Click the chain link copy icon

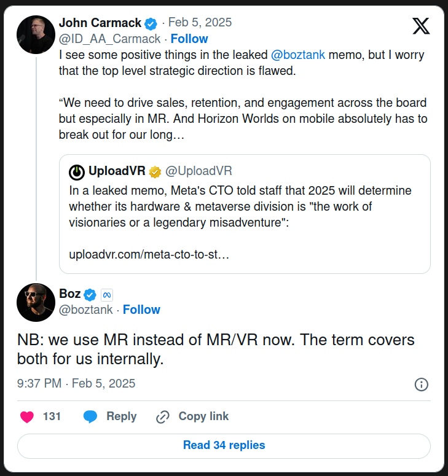tap(162, 416)
